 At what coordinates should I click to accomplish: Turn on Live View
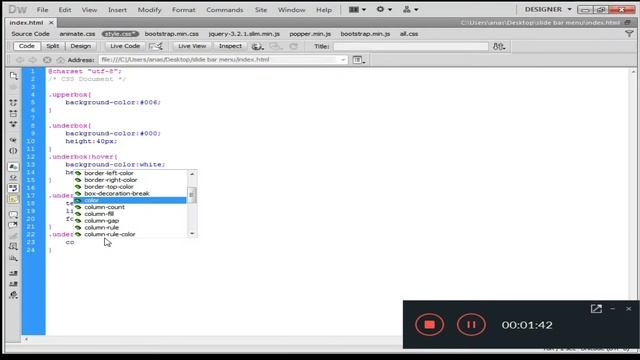coord(192,46)
